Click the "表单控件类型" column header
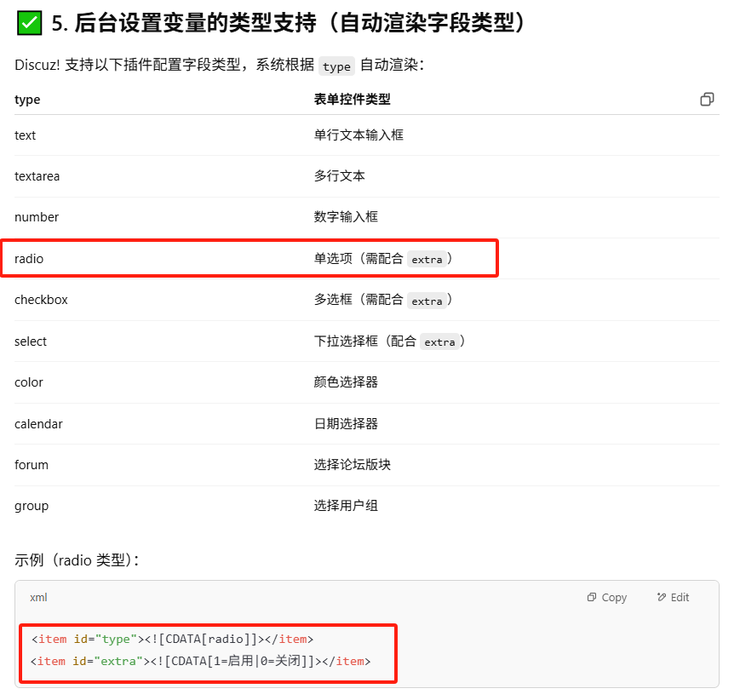740x700 pixels. pos(352,100)
